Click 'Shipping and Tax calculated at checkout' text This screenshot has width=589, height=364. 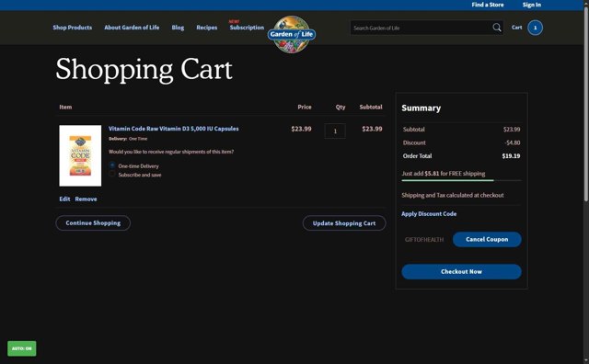tap(453, 195)
